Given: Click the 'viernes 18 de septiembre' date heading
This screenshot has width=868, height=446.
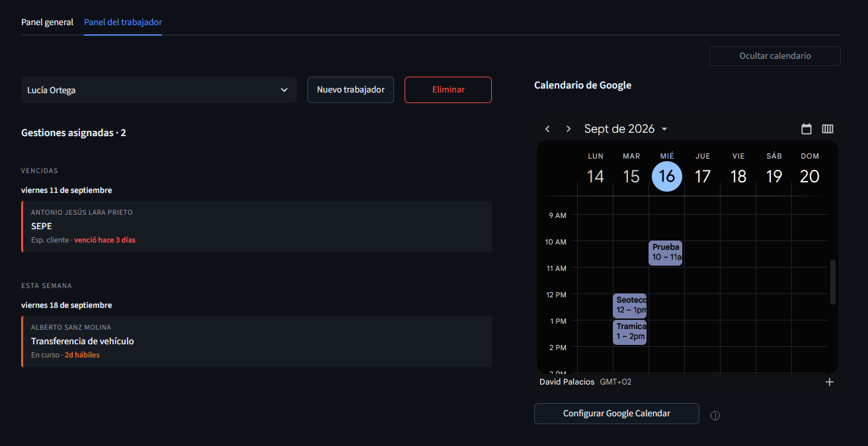Looking at the screenshot, I should [x=66, y=305].
